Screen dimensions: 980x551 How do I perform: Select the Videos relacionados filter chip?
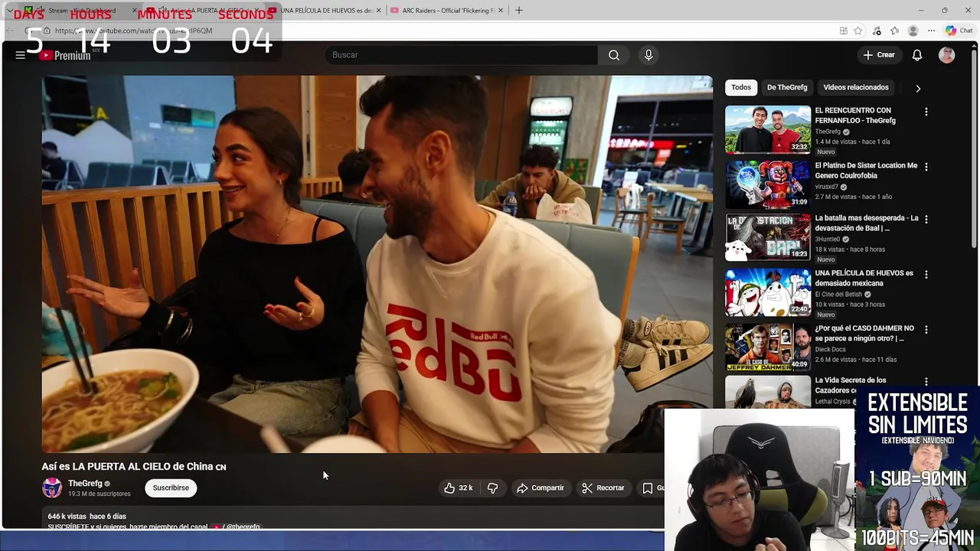pos(856,87)
